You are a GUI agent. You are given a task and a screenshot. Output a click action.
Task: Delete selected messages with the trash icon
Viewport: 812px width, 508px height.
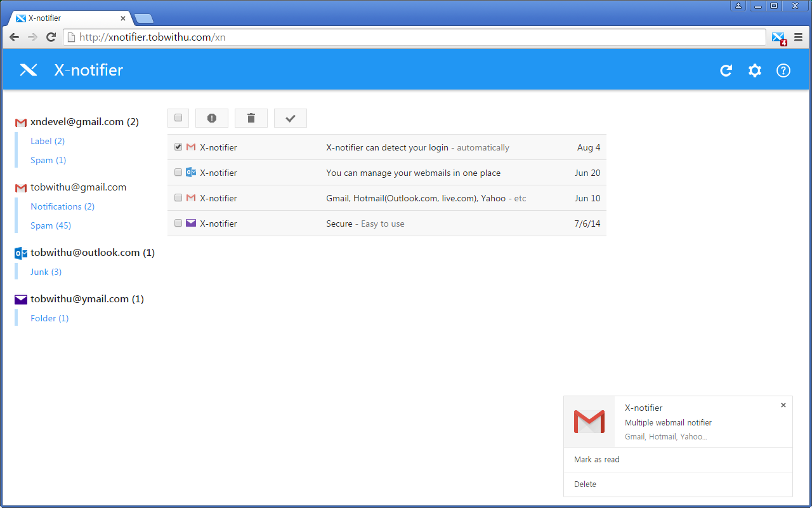(251, 117)
